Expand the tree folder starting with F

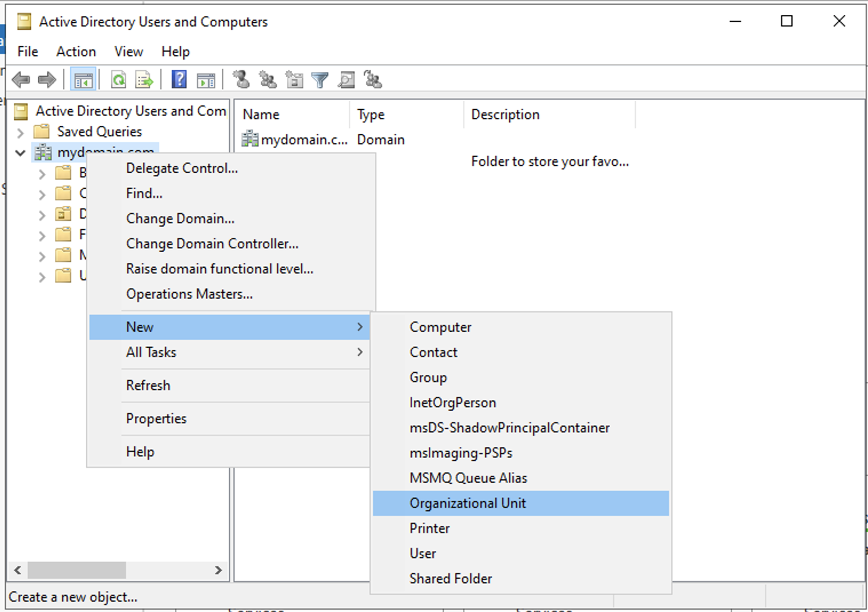[x=42, y=236]
